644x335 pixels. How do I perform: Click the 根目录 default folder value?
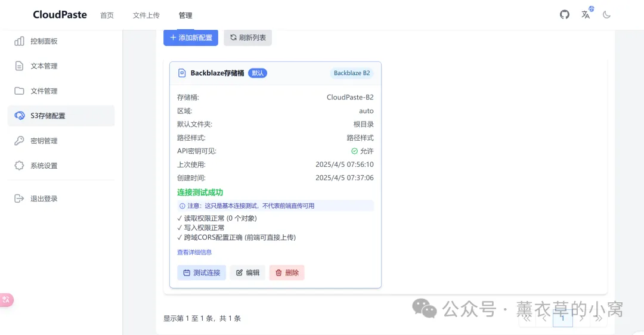click(x=364, y=124)
